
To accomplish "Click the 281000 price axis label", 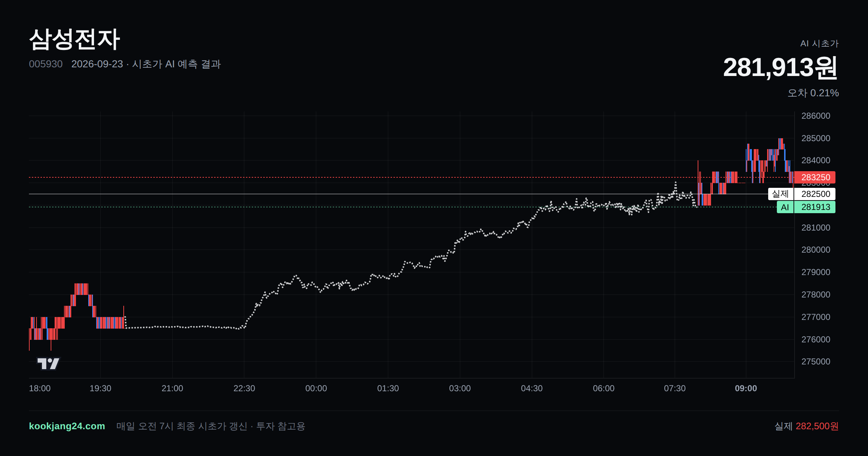I will click(x=816, y=228).
